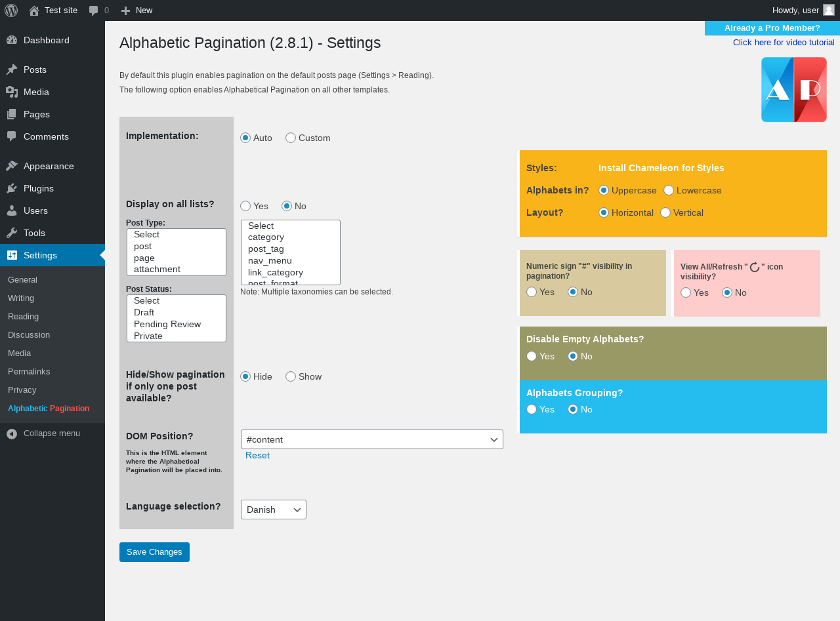
Task: Click the Test site home icon
Action: pyautogui.click(x=34, y=10)
